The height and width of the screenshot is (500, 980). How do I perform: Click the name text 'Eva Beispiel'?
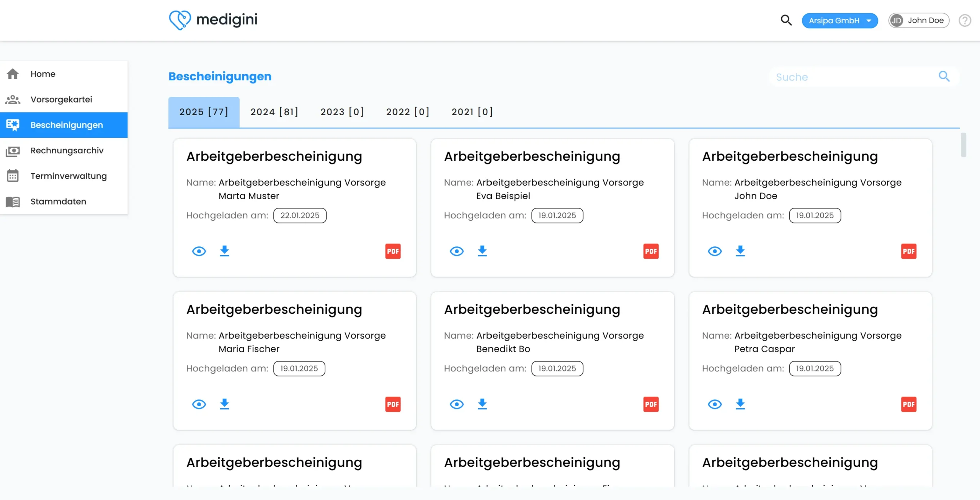[503, 196]
